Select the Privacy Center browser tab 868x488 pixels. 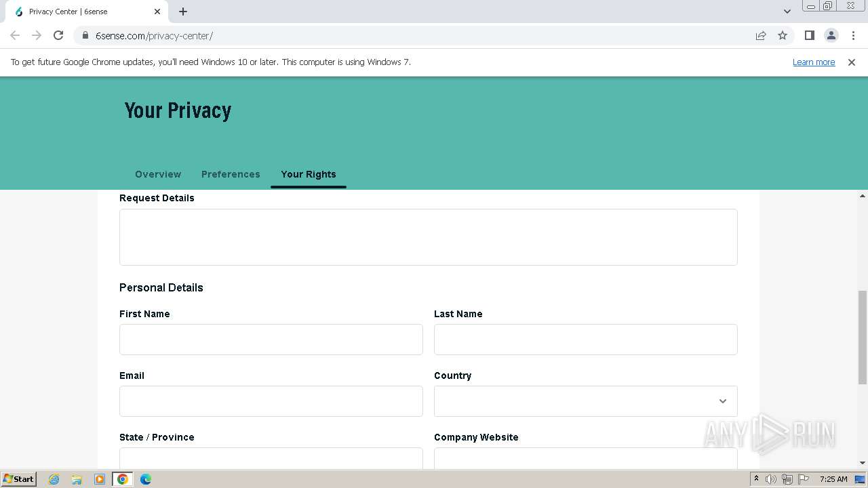(x=87, y=12)
